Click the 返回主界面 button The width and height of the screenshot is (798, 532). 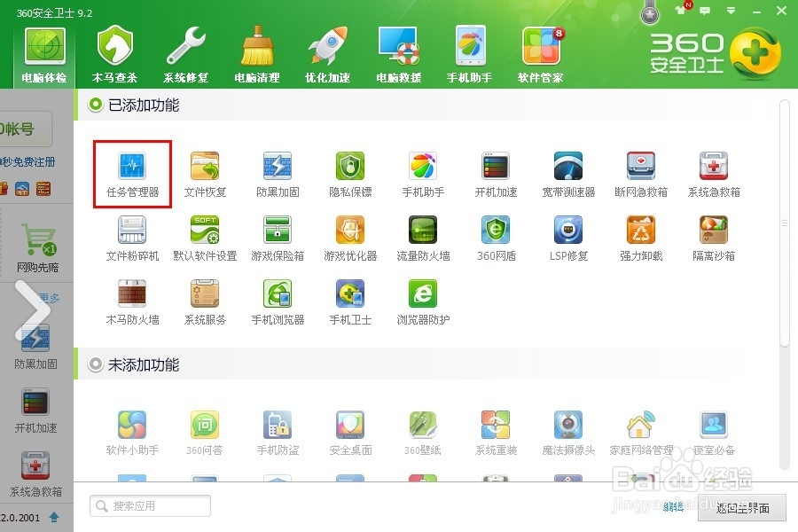point(742,507)
